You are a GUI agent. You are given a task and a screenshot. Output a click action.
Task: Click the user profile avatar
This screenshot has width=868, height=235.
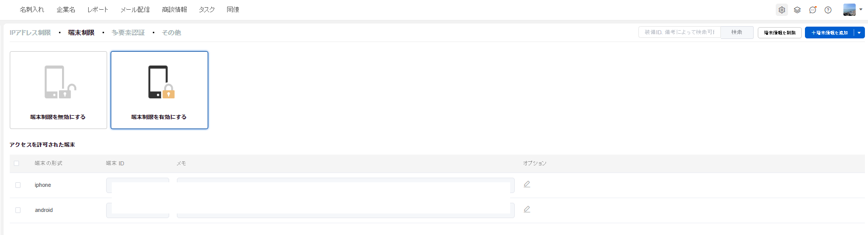(x=849, y=10)
